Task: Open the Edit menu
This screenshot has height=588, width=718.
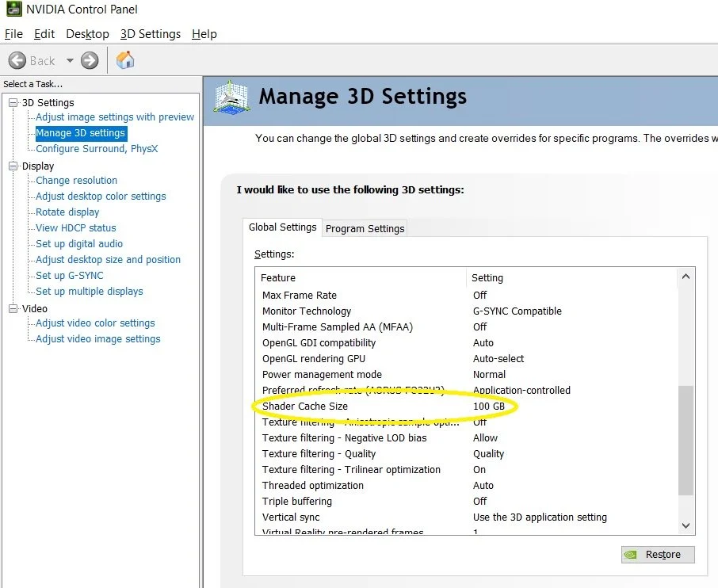Action: pos(44,34)
